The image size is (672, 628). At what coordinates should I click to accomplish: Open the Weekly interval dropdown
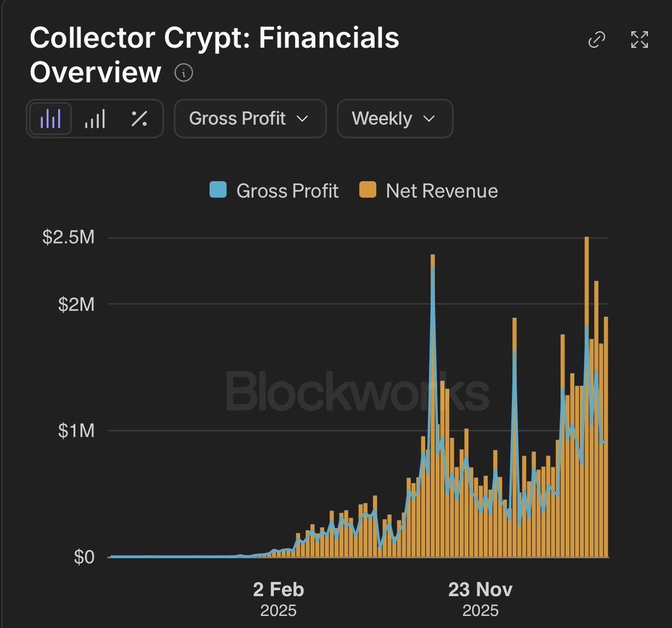pyautogui.click(x=395, y=119)
